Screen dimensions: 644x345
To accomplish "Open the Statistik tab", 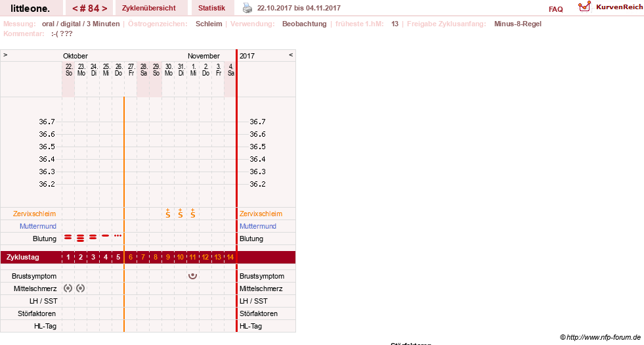I will click(x=211, y=8).
